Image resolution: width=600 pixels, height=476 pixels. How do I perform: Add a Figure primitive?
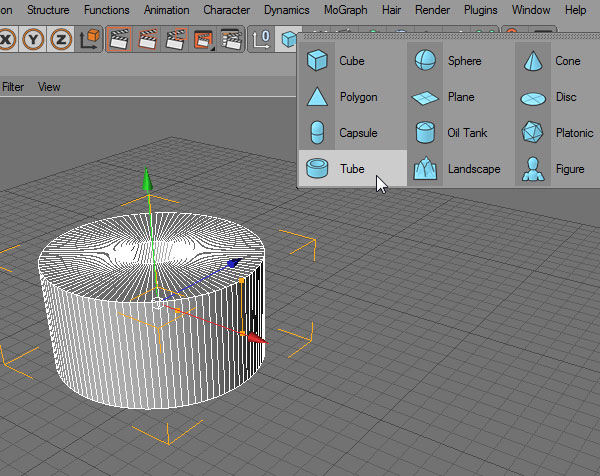pos(557,168)
